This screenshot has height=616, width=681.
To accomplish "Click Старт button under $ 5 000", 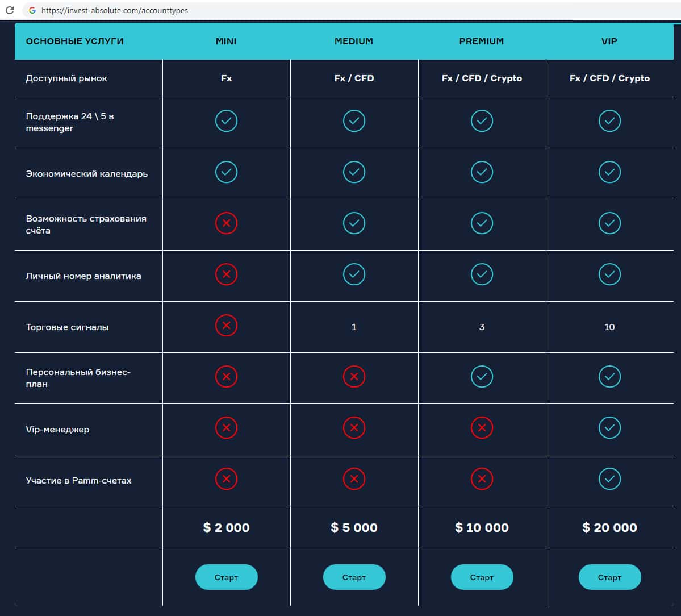I will 354,577.
